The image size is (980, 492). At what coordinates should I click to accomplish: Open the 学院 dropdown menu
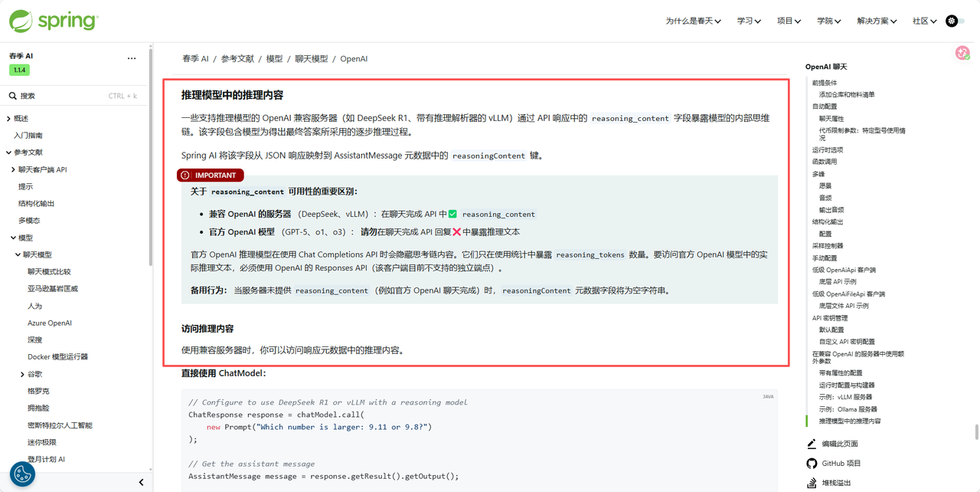(829, 21)
